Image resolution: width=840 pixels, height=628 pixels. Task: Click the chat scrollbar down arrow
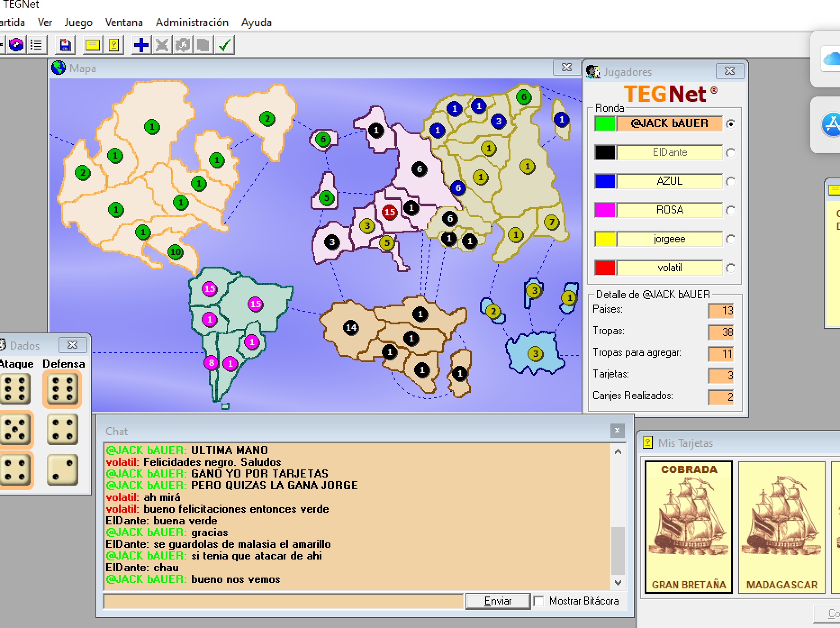pyautogui.click(x=618, y=582)
